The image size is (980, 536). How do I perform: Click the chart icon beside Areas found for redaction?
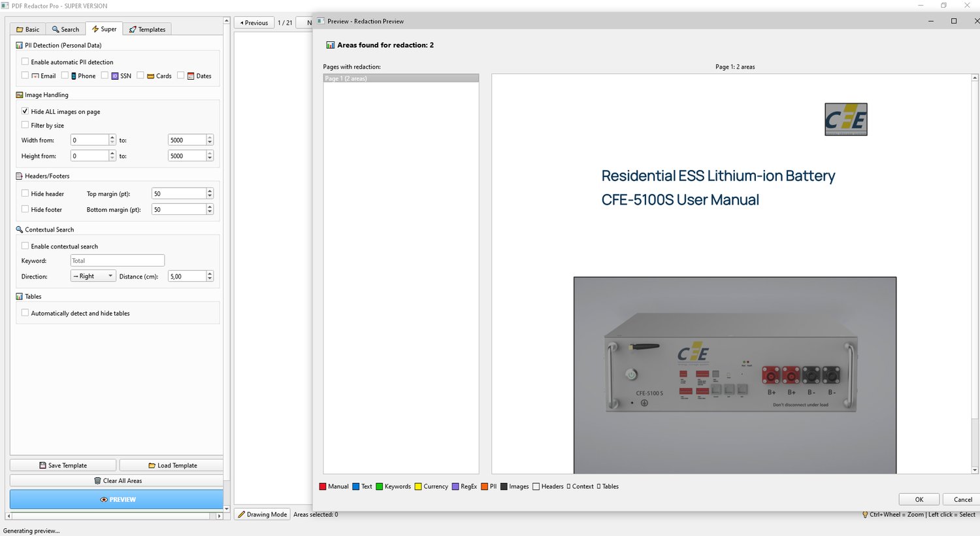click(x=330, y=45)
